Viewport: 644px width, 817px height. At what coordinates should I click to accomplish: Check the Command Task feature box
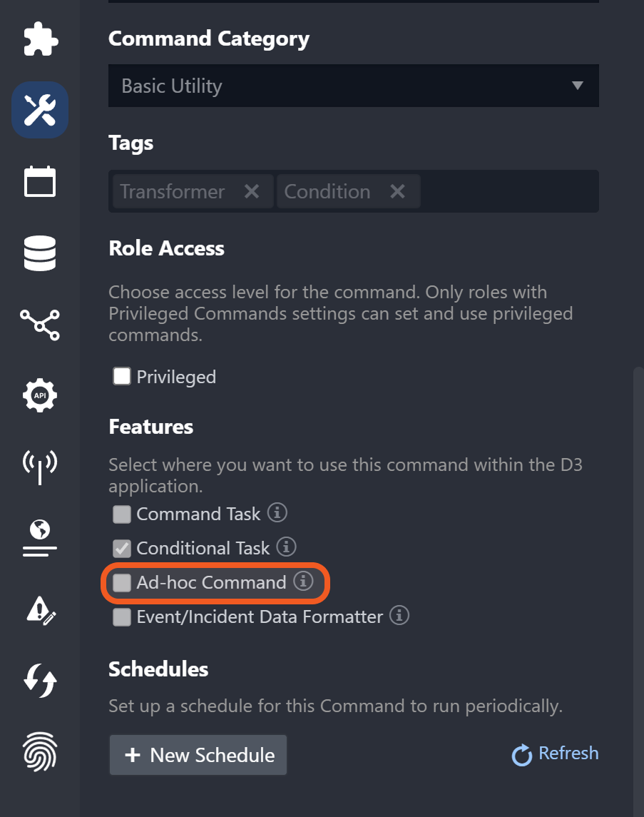pos(122,514)
